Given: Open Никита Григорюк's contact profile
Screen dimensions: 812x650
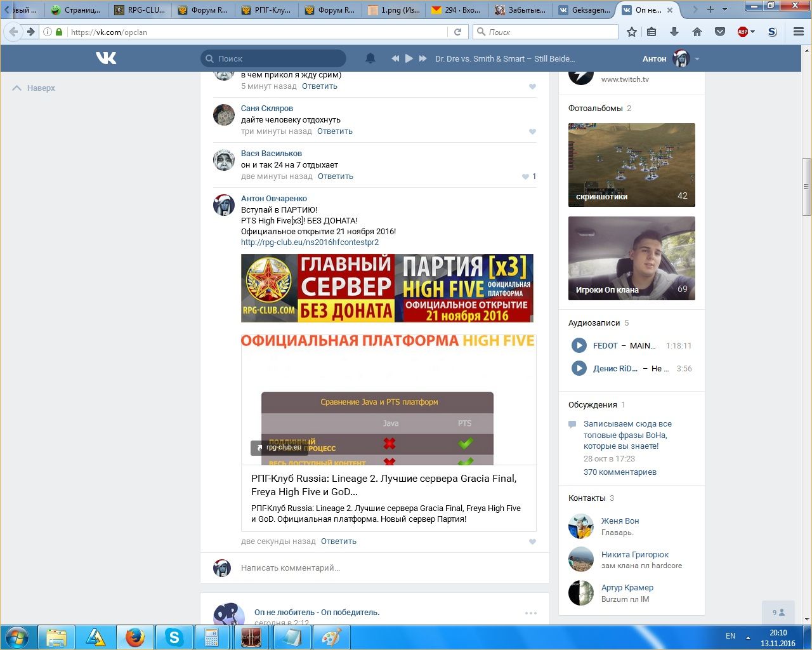Looking at the screenshot, I should (x=635, y=555).
